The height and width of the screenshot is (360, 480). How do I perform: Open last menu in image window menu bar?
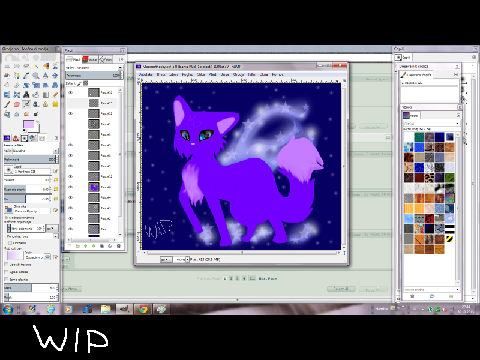pyautogui.click(x=277, y=74)
